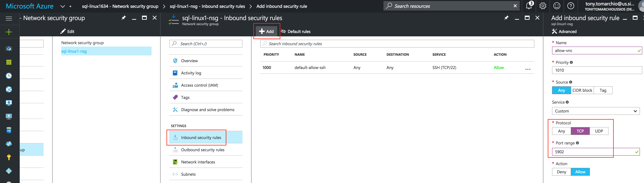Image resolution: width=644 pixels, height=183 pixels.
Task: Click the Microsoft Azure logo
Action: pos(29,6)
